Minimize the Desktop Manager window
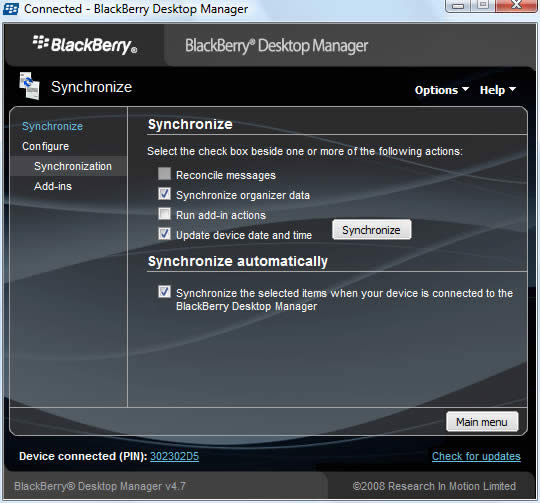The image size is (540, 503). tap(458, 6)
